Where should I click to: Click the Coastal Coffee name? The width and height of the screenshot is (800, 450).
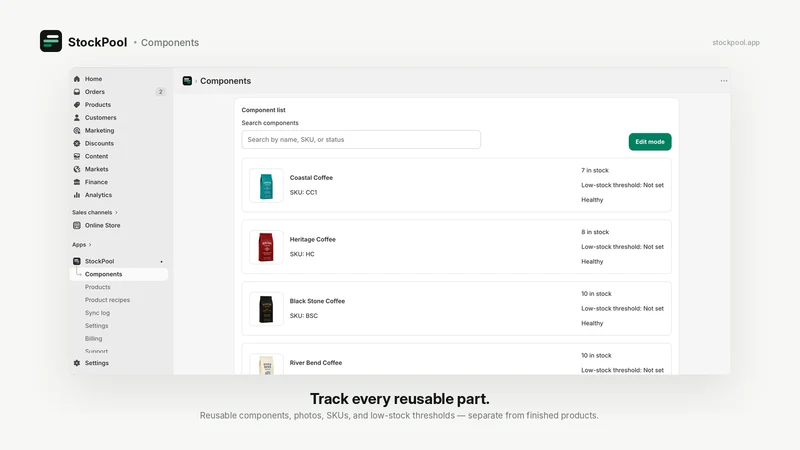(x=311, y=178)
